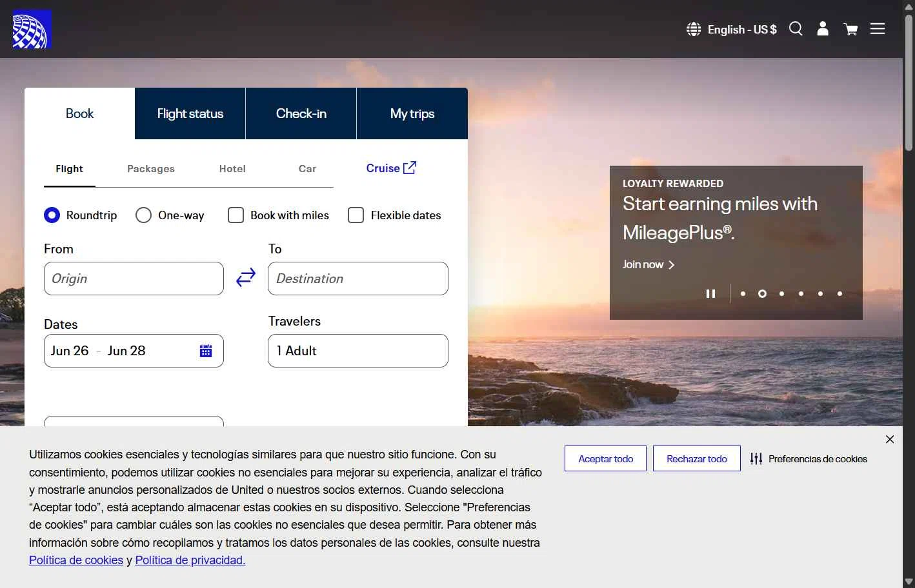This screenshot has height=588, width=915.
Task: Switch to the My trips tab
Action: point(412,113)
